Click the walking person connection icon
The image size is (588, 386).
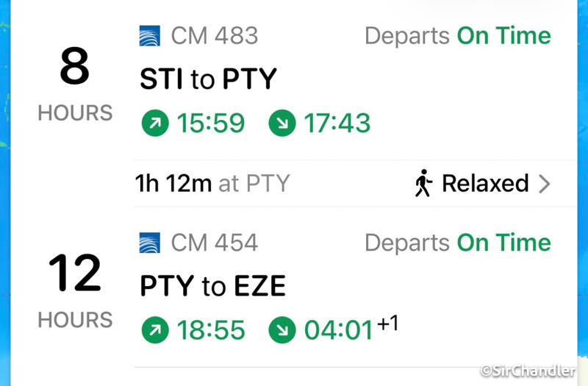422,183
